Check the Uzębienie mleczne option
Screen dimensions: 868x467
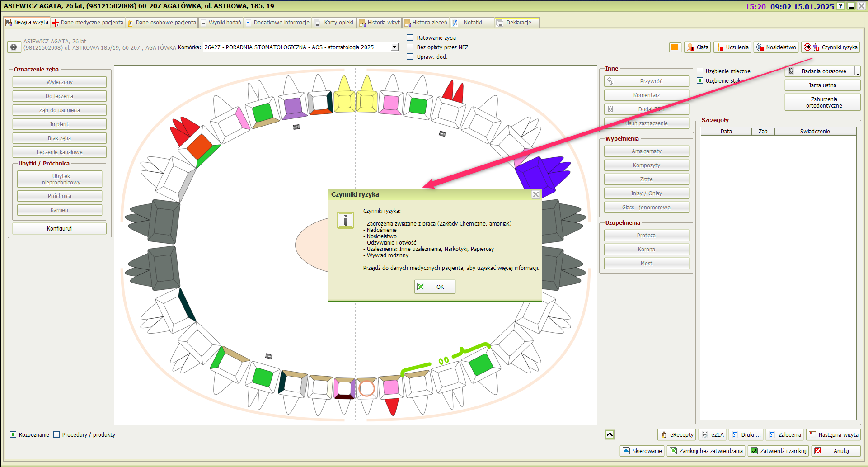(x=700, y=71)
